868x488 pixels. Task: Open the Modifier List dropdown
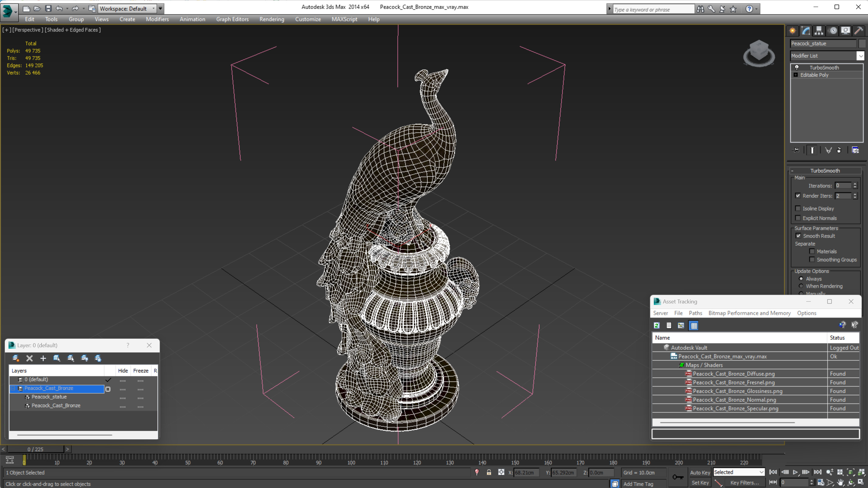(861, 56)
